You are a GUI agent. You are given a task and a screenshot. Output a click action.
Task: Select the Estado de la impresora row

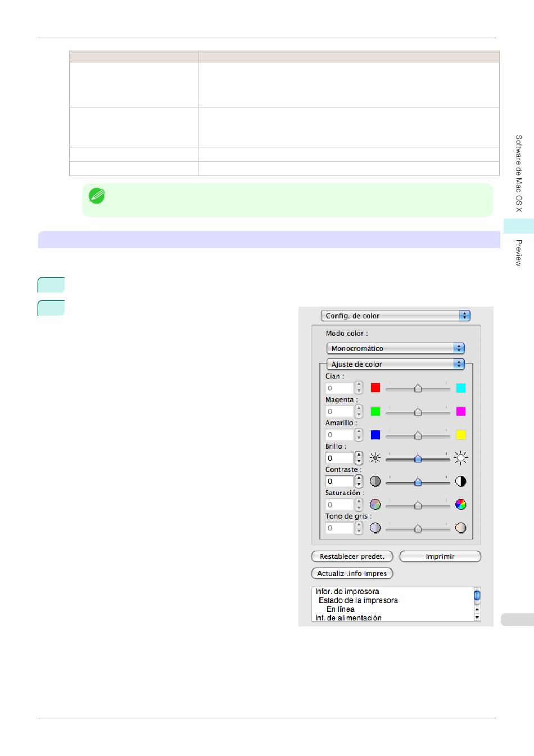point(358,600)
